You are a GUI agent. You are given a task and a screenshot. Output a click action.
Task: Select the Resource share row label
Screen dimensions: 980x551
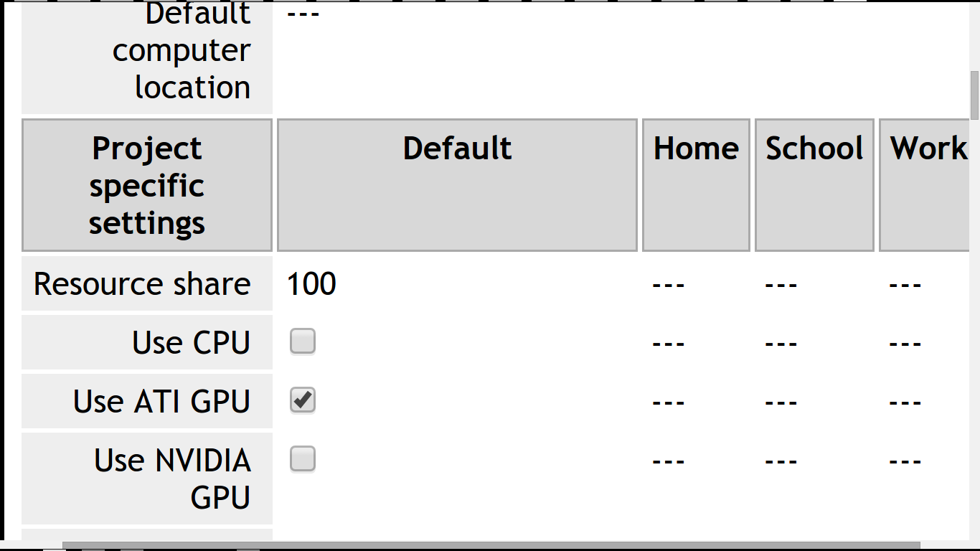[x=142, y=283]
